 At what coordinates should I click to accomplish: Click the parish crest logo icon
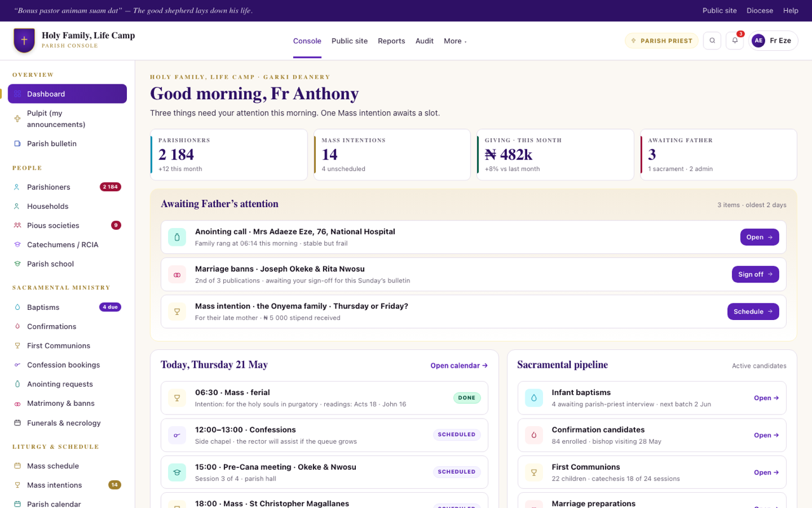(24, 41)
